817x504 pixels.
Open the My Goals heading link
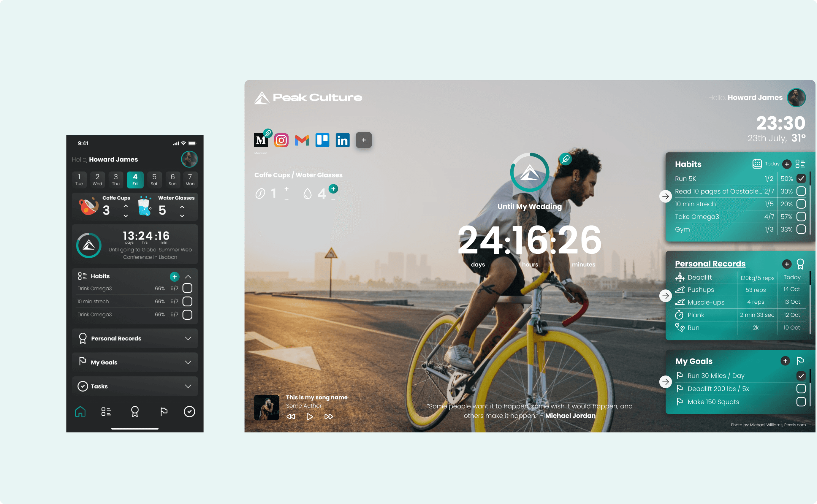(694, 361)
